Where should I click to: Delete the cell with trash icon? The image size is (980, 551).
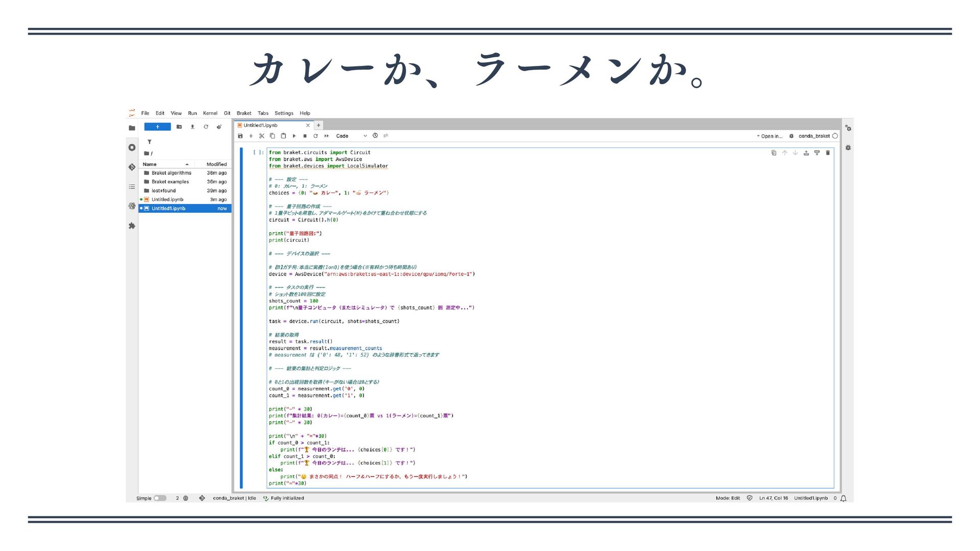click(828, 153)
